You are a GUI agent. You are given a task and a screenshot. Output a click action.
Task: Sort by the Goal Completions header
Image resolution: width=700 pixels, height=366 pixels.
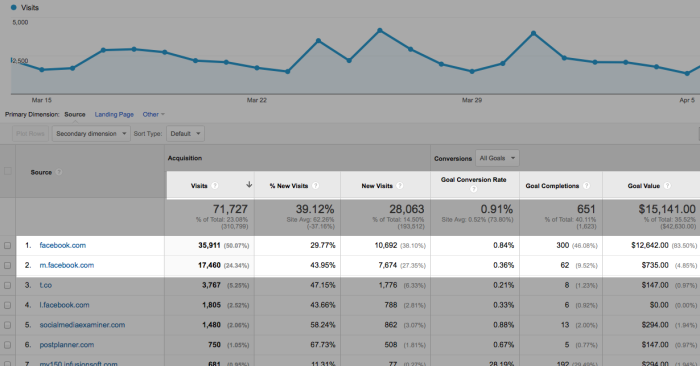(552, 186)
